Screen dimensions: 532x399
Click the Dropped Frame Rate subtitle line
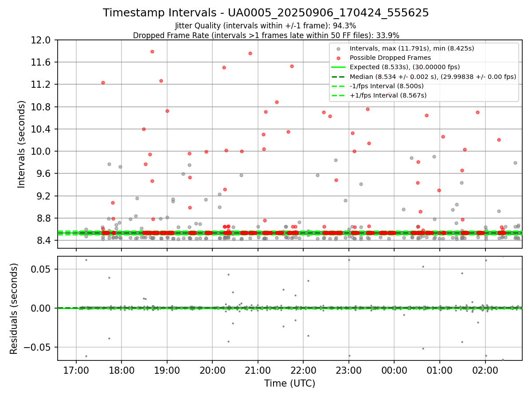pos(266,35)
